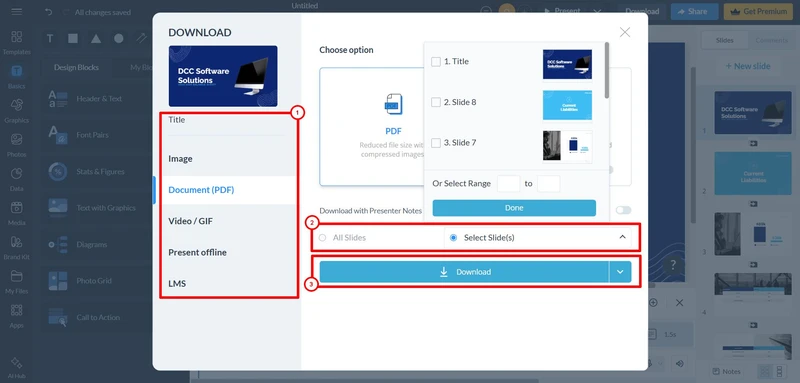
Task: Open the Data sidebar panel
Action: [x=16, y=179]
